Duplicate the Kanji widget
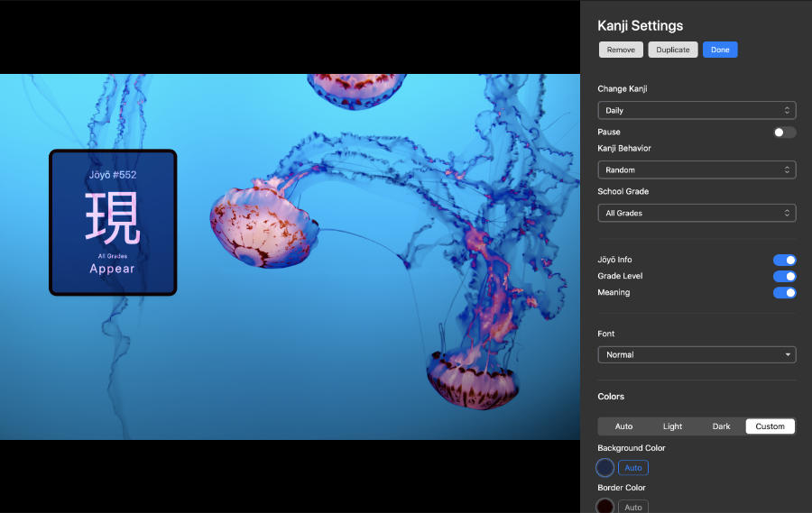 click(673, 50)
